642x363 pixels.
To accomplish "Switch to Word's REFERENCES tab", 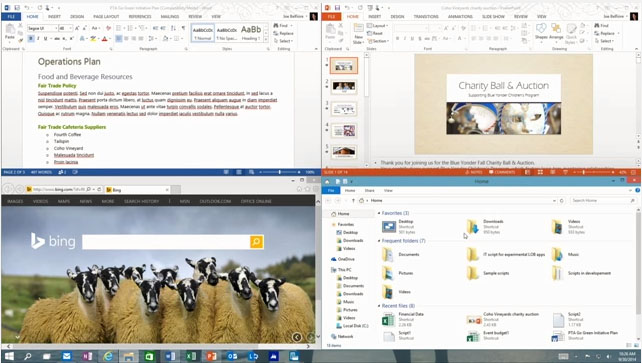I will (140, 17).
